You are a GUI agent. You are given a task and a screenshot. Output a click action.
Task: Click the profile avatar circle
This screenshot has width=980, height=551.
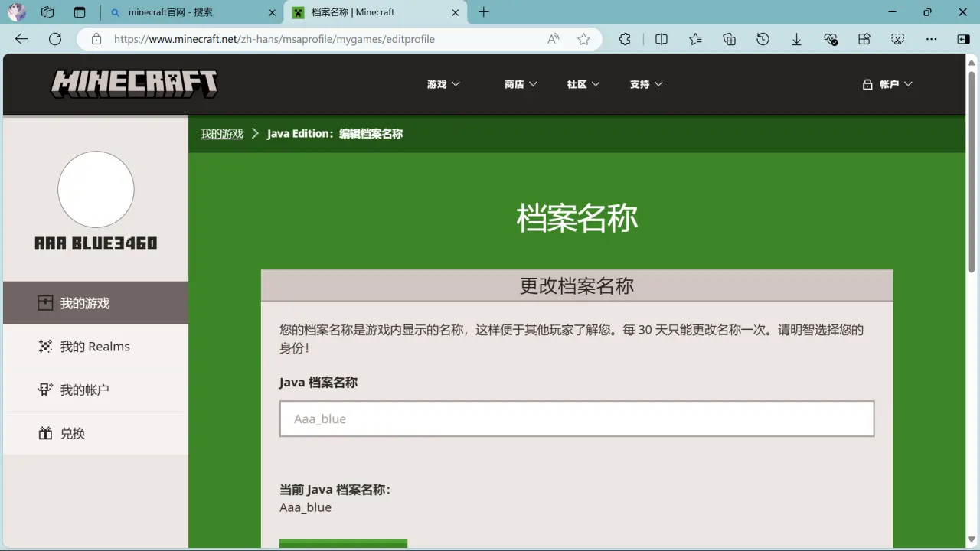96,189
